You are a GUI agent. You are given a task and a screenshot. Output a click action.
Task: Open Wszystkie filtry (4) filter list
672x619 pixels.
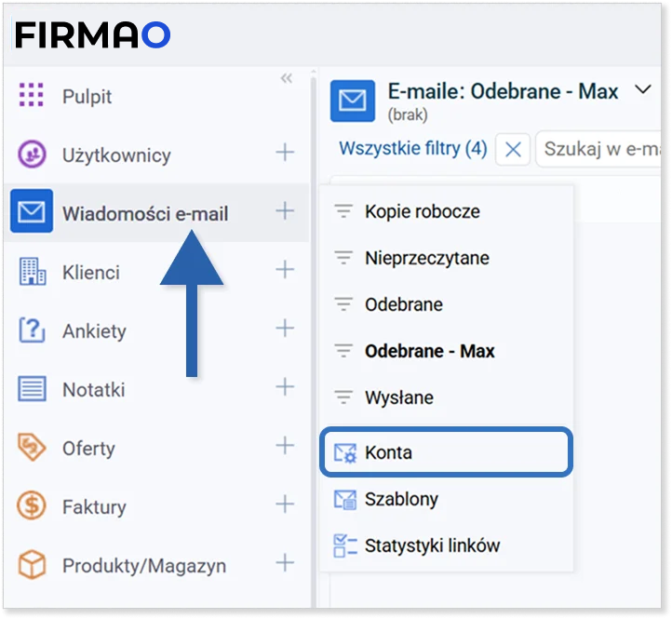point(412,149)
